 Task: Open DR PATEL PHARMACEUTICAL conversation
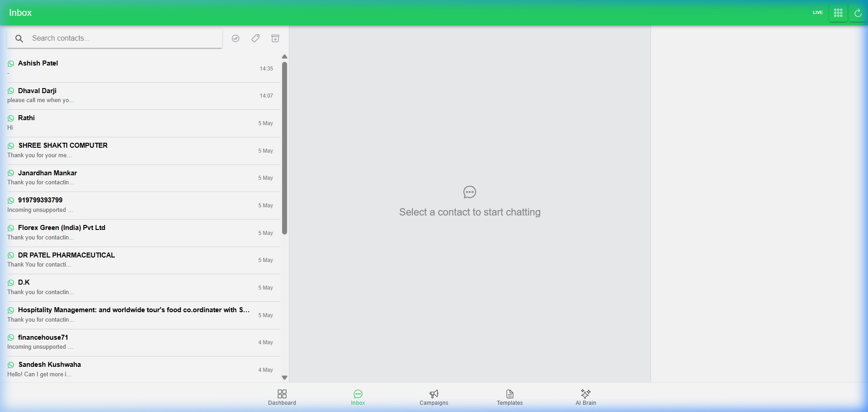(144, 260)
